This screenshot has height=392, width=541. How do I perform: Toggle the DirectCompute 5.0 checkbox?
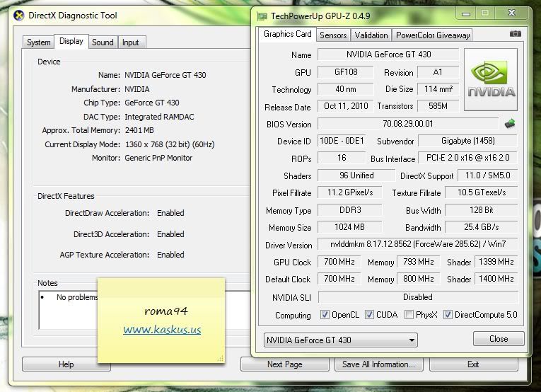coord(448,314)
